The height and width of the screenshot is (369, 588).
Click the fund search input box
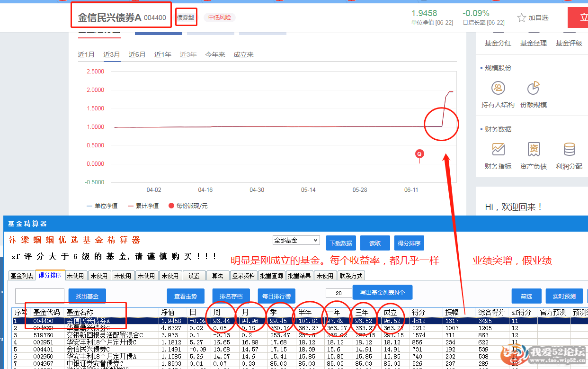pos(40,296)
